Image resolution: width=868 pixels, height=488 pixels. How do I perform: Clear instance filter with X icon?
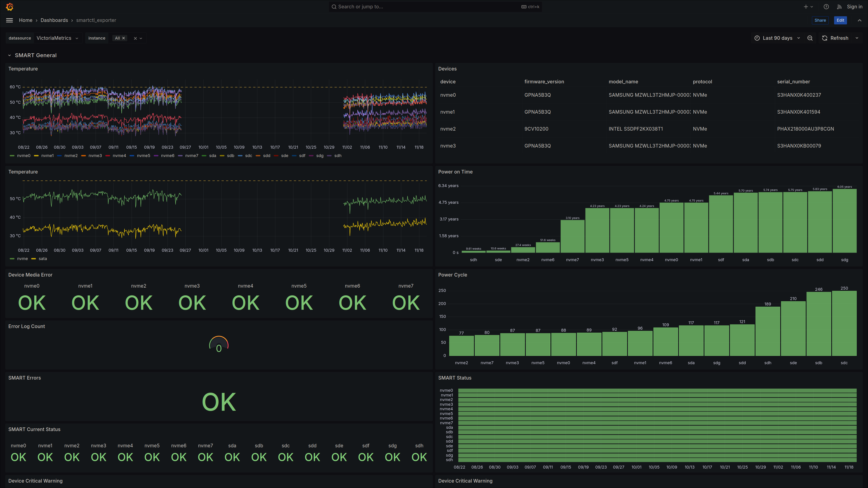135,38
